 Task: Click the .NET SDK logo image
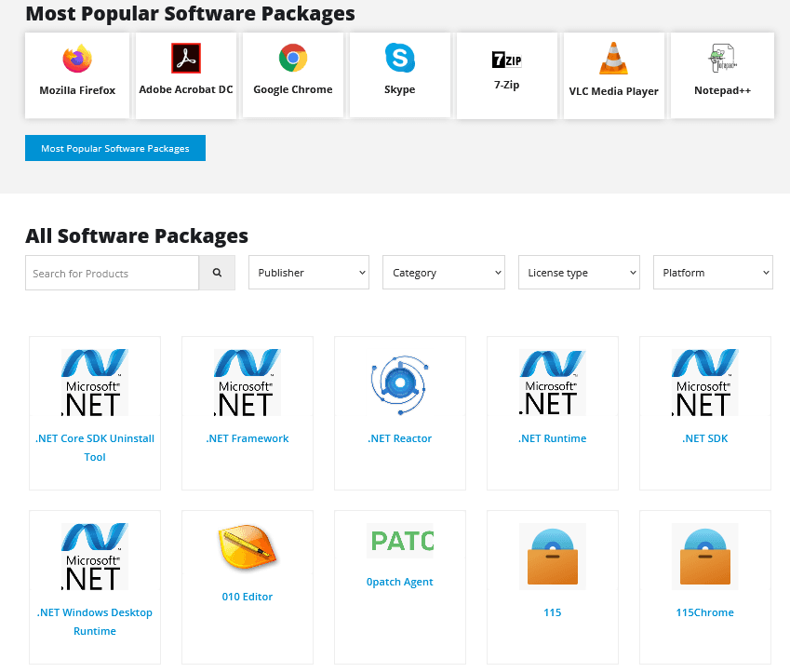704,383
